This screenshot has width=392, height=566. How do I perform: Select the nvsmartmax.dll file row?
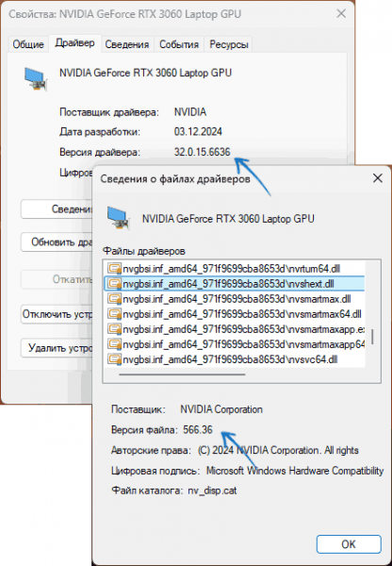tap(234, 299)
